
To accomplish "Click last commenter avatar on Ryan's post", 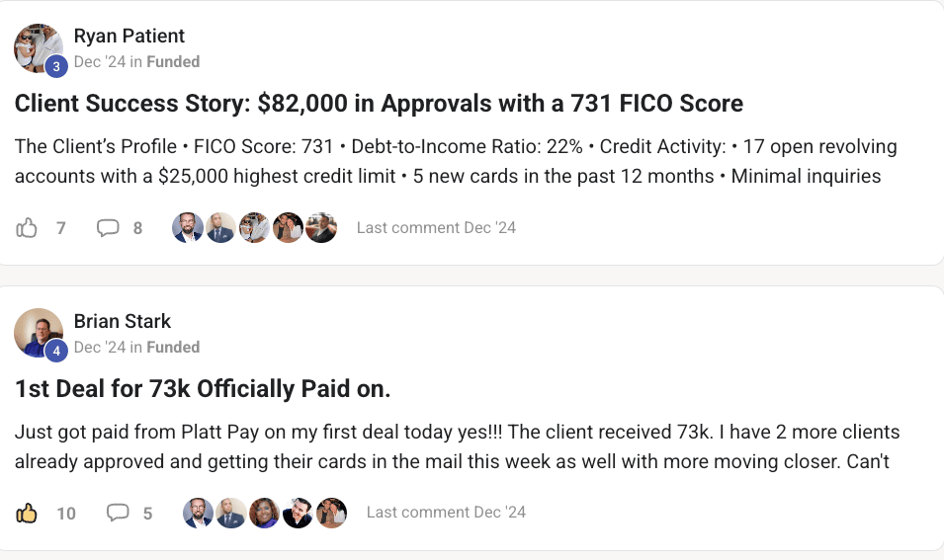I will click(x=320, y=228).
